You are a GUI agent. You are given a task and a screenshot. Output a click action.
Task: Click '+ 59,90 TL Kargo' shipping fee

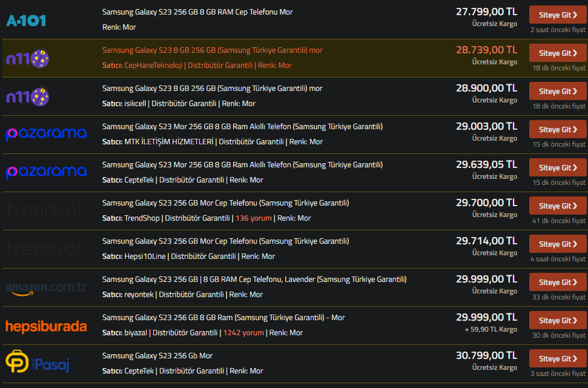tap(491, 329)
